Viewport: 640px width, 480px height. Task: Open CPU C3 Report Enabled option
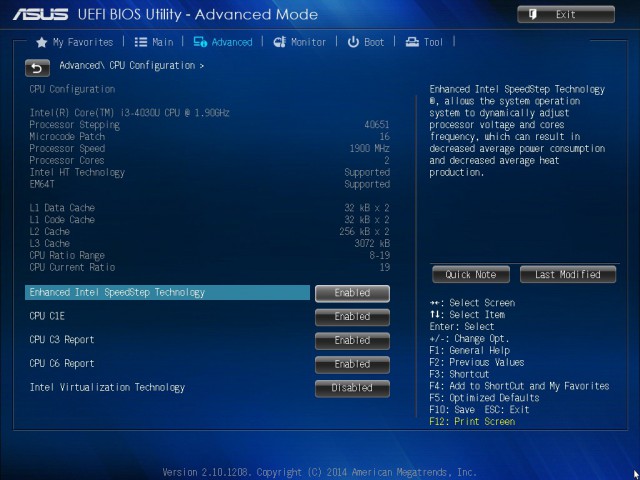(352, 340)
